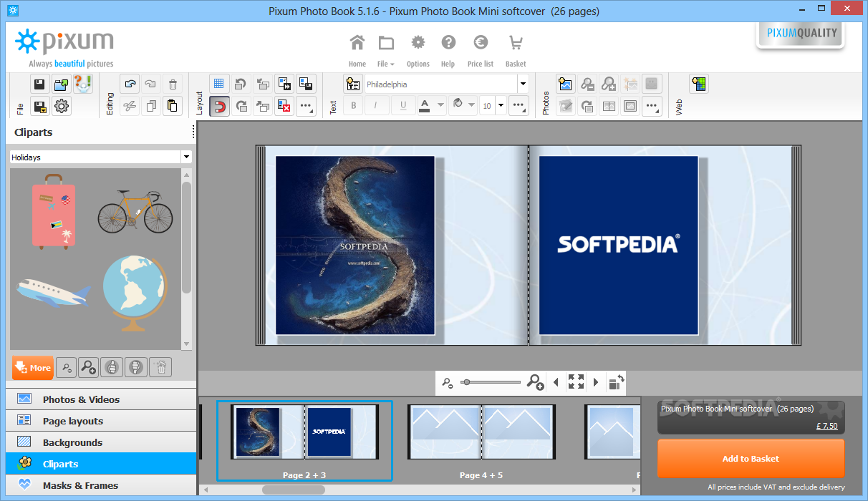Rotate the photo in Photos group

(587, 107)
